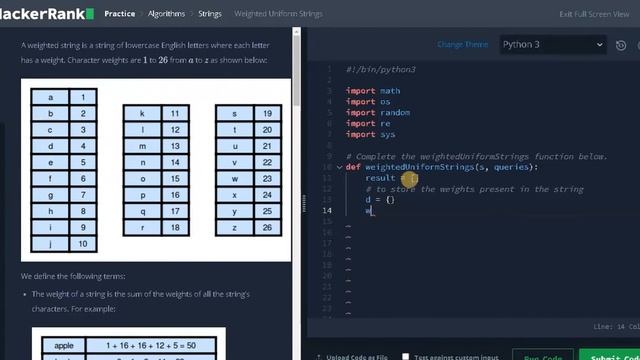Click line number 14 in the gutter
Screen dimensions: 640x360
coord(327,211)
